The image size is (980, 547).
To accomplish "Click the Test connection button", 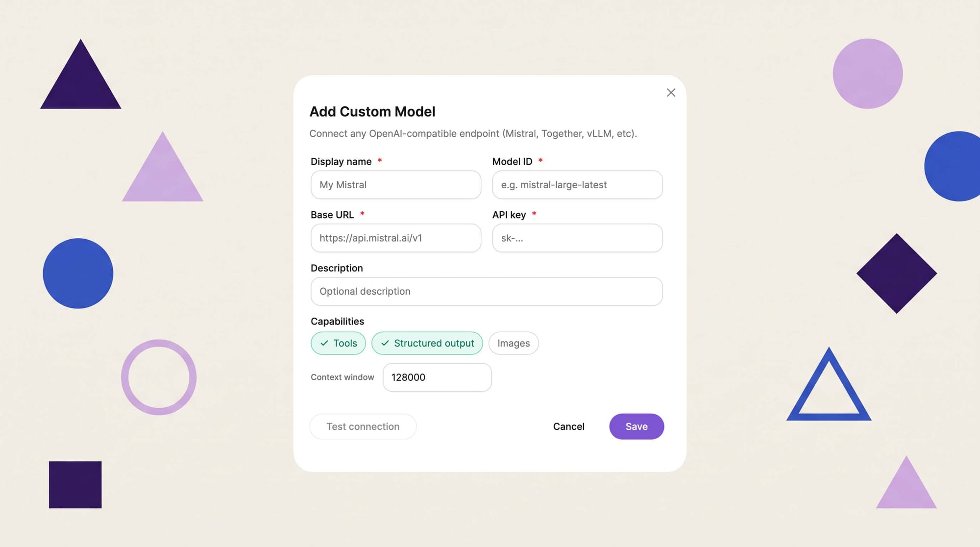I will point(363,426).
